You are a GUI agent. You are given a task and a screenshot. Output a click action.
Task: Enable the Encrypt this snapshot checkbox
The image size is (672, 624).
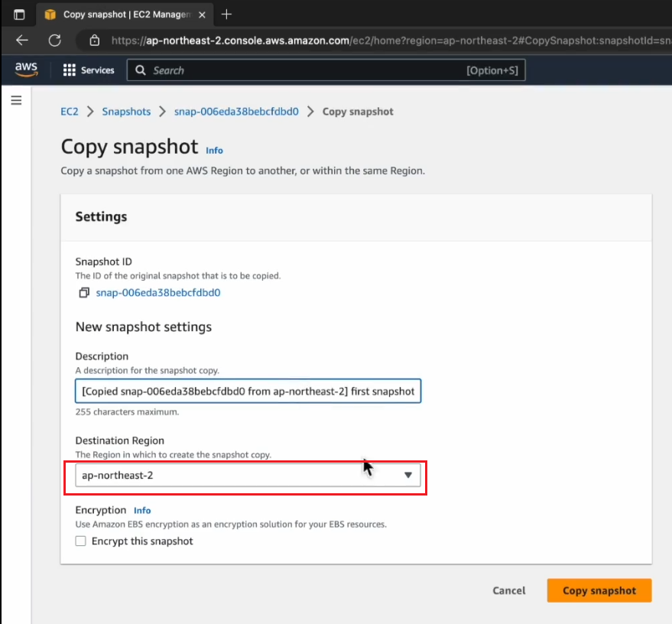pyautogui.click(x=80, y=541)
